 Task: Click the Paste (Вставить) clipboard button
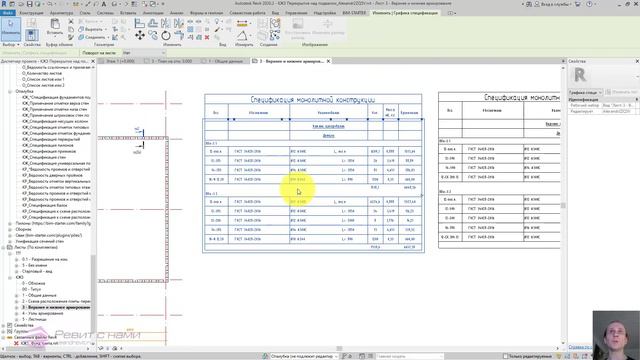coord(55,27)
